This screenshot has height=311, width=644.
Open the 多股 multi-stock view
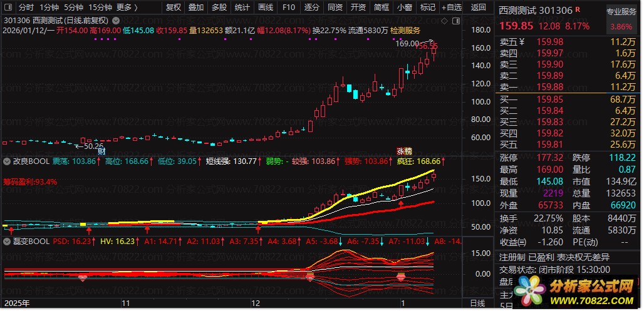click(219, 7)
